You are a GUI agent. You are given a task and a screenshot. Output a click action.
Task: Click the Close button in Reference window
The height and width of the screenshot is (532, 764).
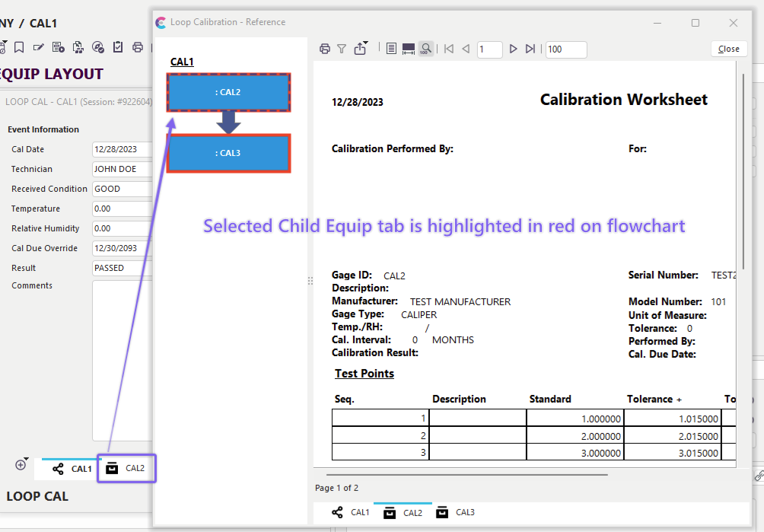(728, 49)
